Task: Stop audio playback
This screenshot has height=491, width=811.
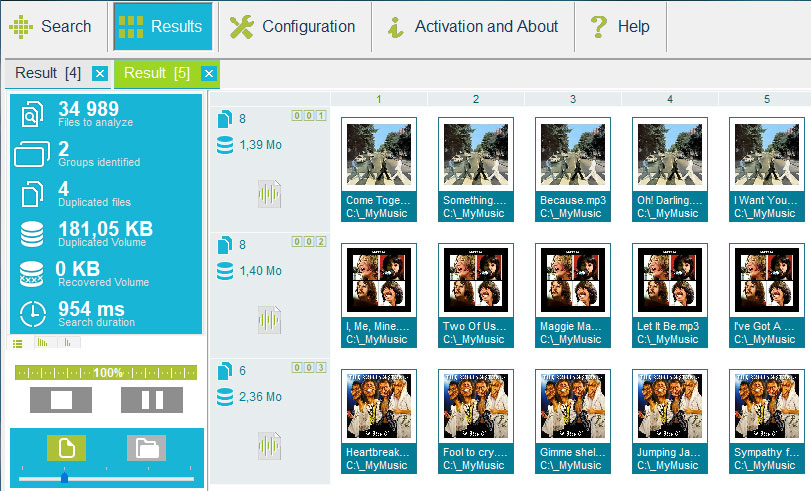Action: point(61,400)
